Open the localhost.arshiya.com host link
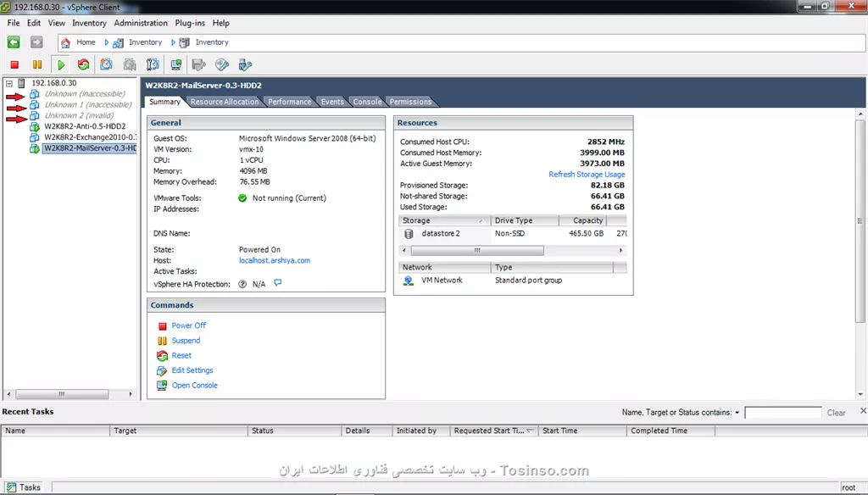 pos(274,261)
